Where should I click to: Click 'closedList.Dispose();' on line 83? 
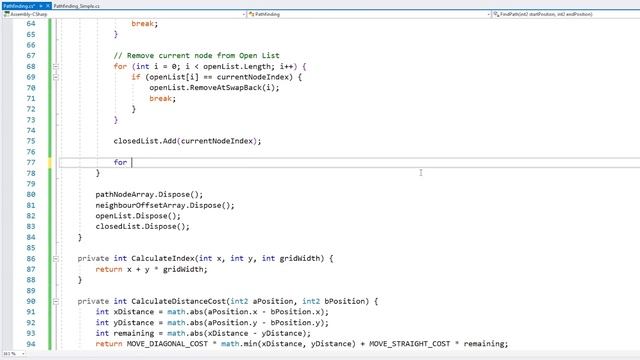pyautogui.click(x=142, y=227)
